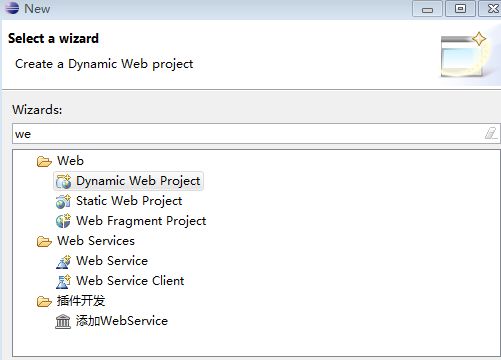Select the Dynamic Web Project icon
Viewport: 501px width, 360px height.
click(63, 181)
